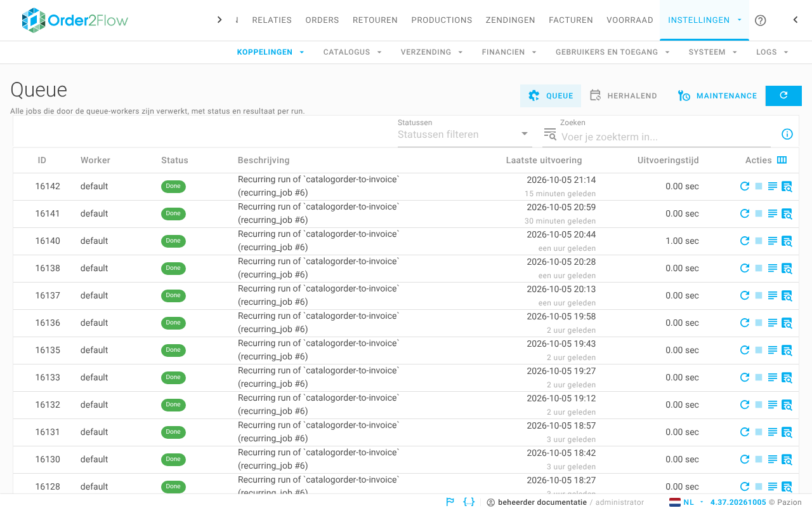Screen dimensions: 812x508
Task: Inspect job 16138 details with the search icon
Action: [787, 268]
